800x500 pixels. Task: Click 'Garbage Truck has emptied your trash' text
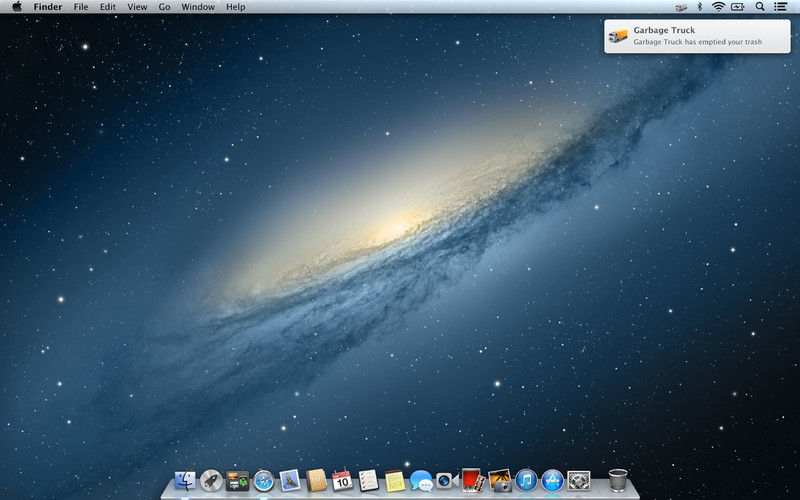click(697, 42)
